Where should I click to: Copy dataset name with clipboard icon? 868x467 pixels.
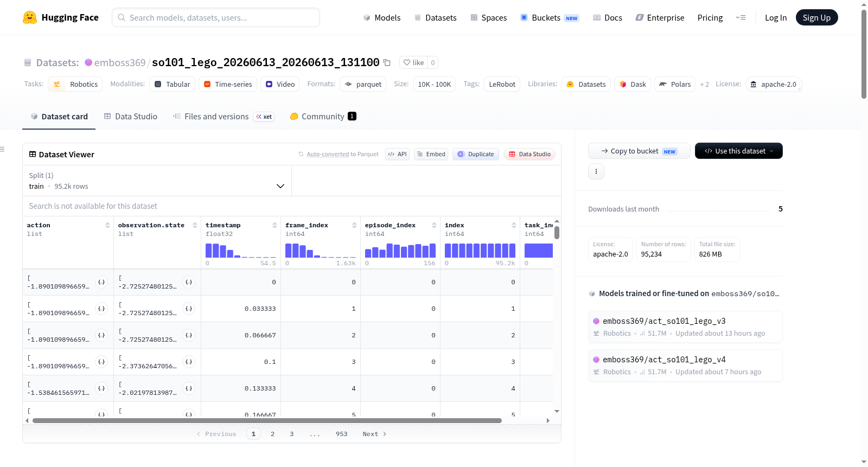387,62
